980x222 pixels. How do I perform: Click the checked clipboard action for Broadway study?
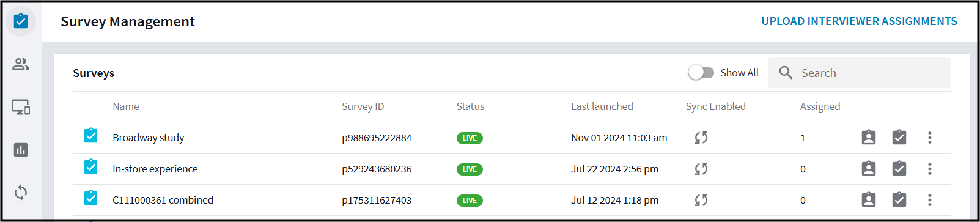pyautogui.click(x=899, y=137)
